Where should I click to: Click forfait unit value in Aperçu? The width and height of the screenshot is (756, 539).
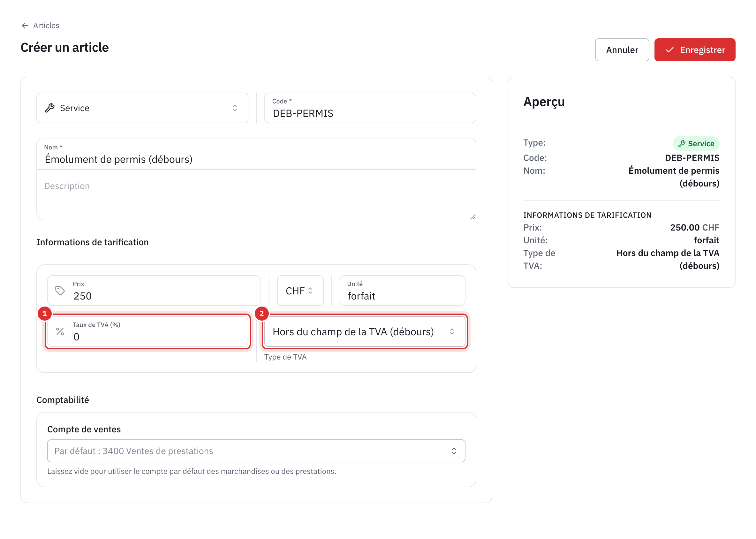coord(706,240)
